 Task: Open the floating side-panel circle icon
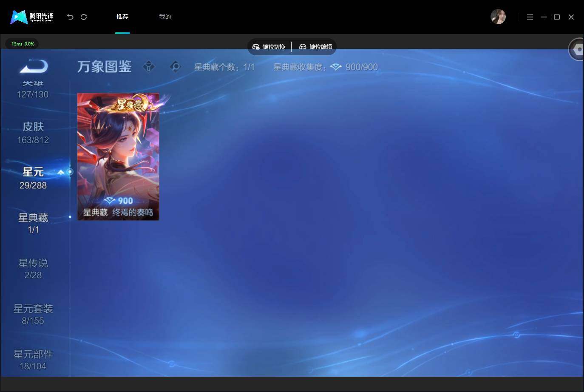577,49
